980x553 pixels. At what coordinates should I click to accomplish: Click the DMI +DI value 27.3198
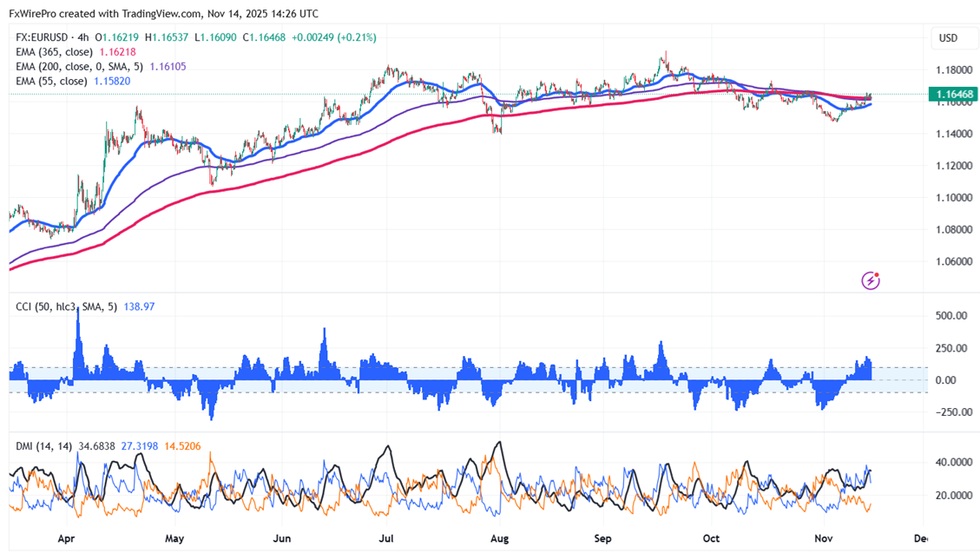tap(140, 446)
